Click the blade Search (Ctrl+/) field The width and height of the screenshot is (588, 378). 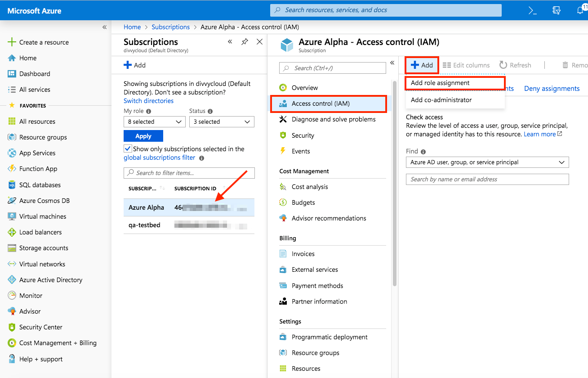(x=333, y=68)
